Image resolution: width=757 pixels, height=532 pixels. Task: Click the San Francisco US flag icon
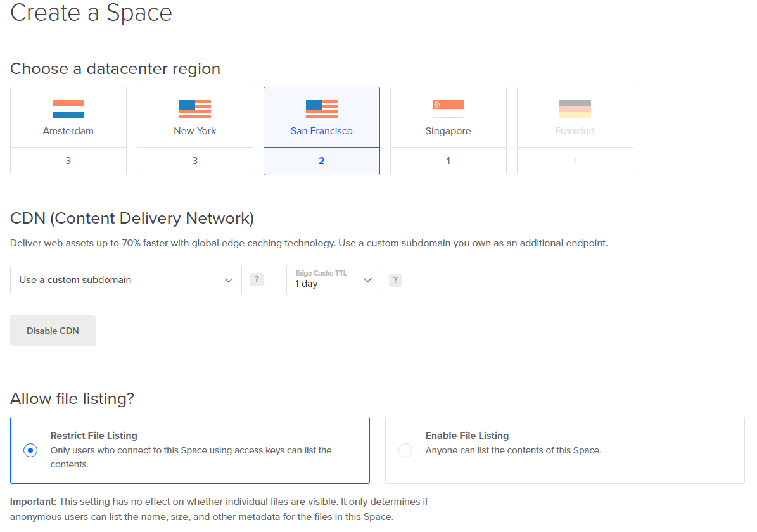click(x=322, y=109)
